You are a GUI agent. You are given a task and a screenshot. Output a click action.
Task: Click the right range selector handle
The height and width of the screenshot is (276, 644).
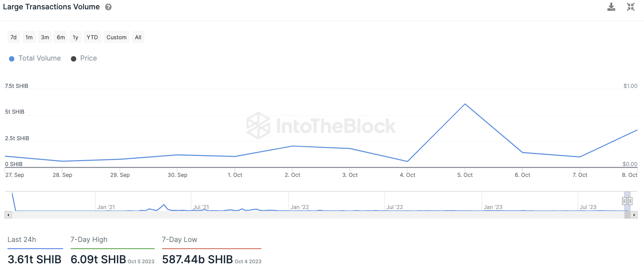[630, 201]
